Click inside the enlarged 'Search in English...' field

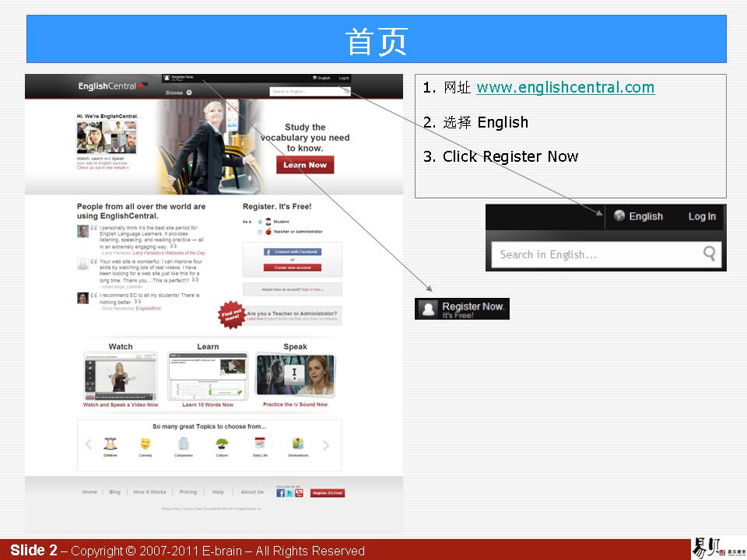pyautogui.click(x=606, y=254)
